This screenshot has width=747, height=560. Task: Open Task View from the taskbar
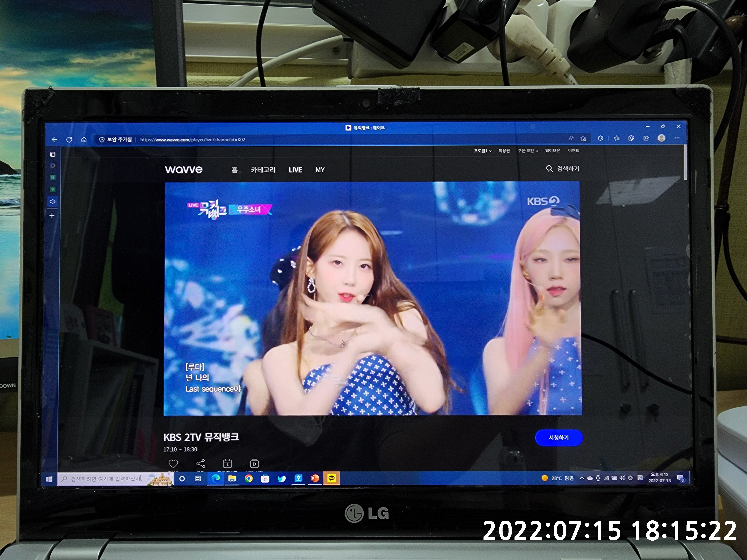tap(198, 479)
